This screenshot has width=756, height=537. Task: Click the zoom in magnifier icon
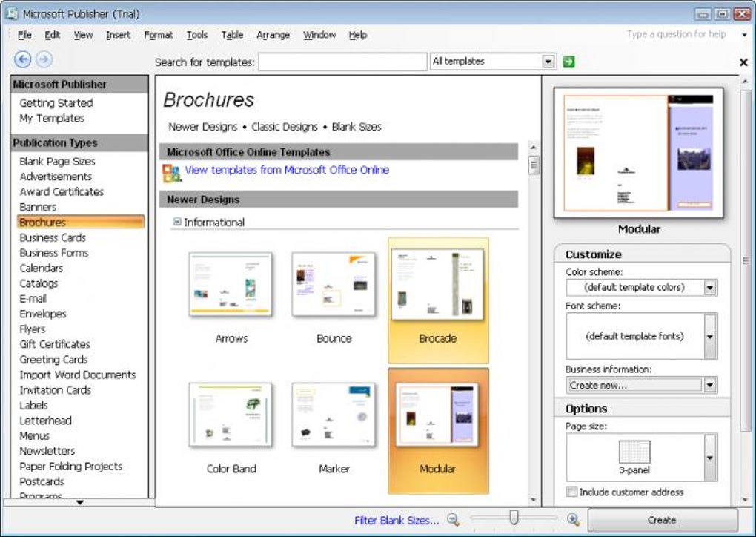tap(573, 520)
